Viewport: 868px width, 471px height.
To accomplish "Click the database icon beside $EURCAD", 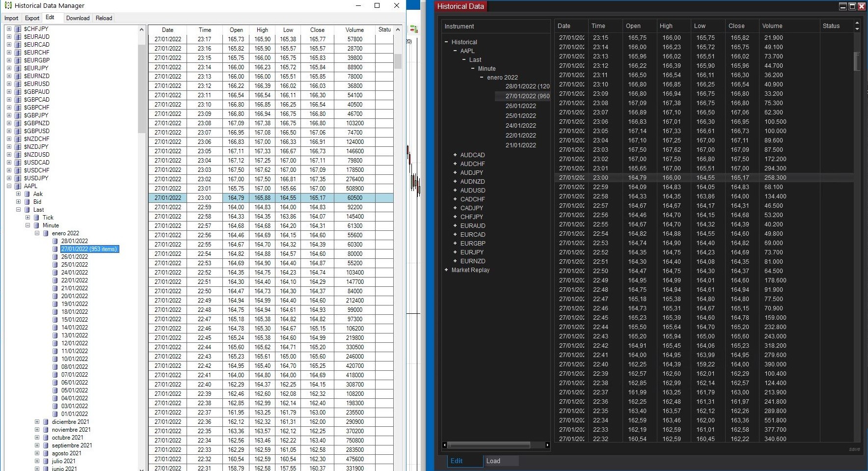I will (18, 45).
